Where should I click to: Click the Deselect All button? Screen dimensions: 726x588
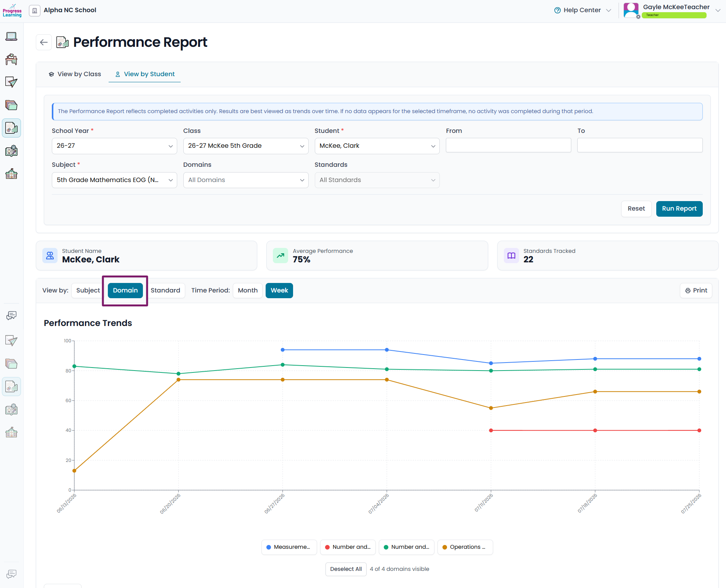click(346, 569)
